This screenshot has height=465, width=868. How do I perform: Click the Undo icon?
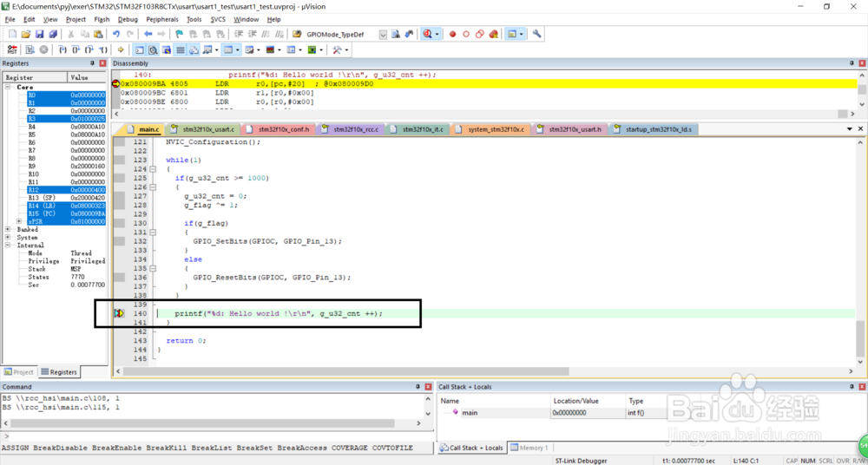116,35
